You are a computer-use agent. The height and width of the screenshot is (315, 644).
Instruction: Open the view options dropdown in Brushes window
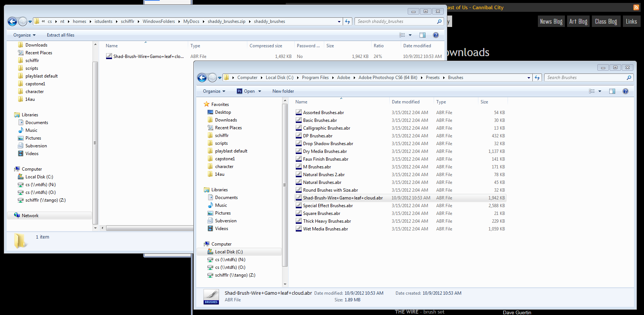pos(600,91)
